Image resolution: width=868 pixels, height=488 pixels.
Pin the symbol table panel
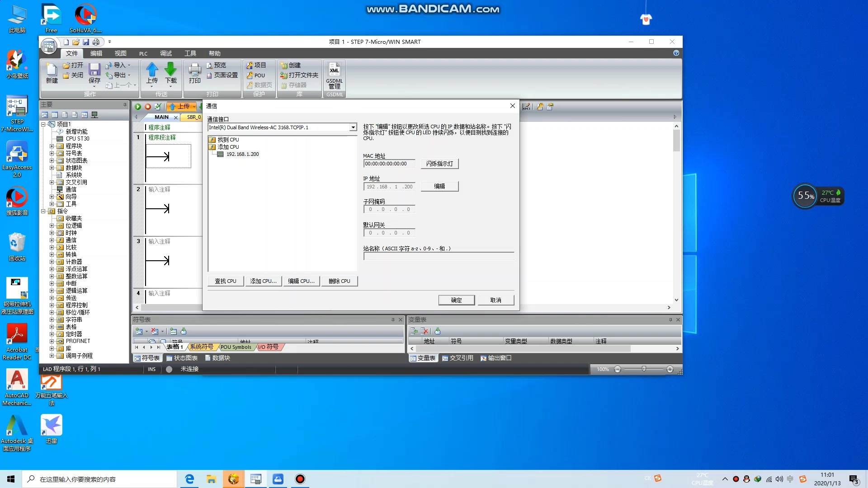pyautogui.click(x=393, y=319)
